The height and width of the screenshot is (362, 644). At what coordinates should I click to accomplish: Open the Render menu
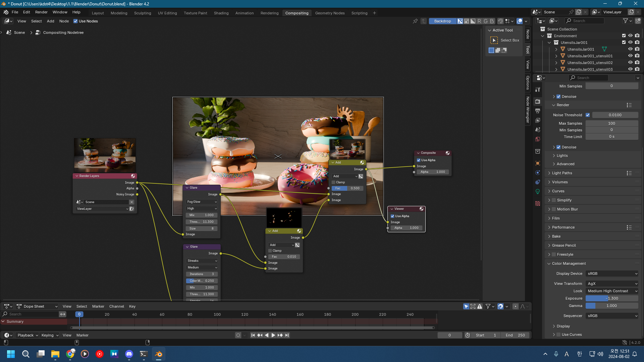(41, 12)
